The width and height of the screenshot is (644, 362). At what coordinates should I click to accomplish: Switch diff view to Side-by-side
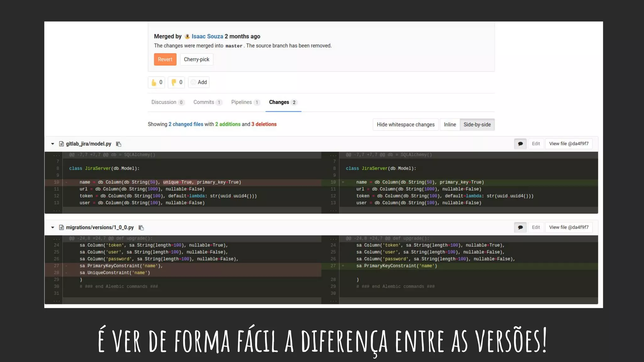(x=477, y=125)
